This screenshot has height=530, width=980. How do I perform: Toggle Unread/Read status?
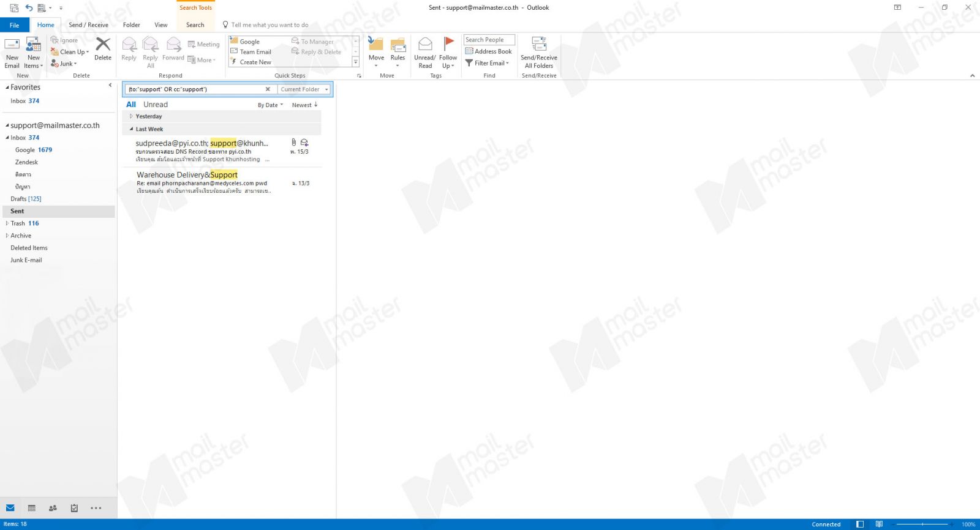click(x=425, y=53)
